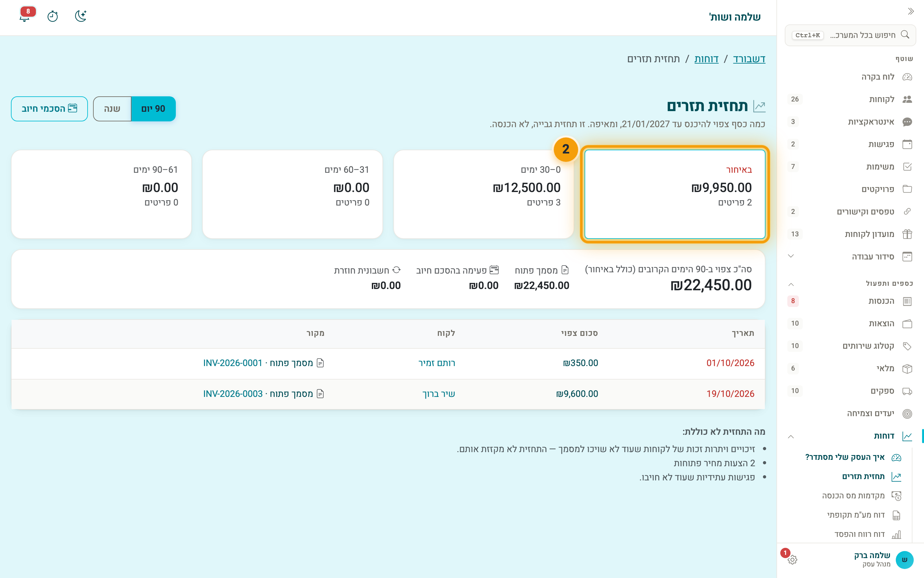Click the timer stopwatch icon
924x578 pixels.
[x=53, y=16]
